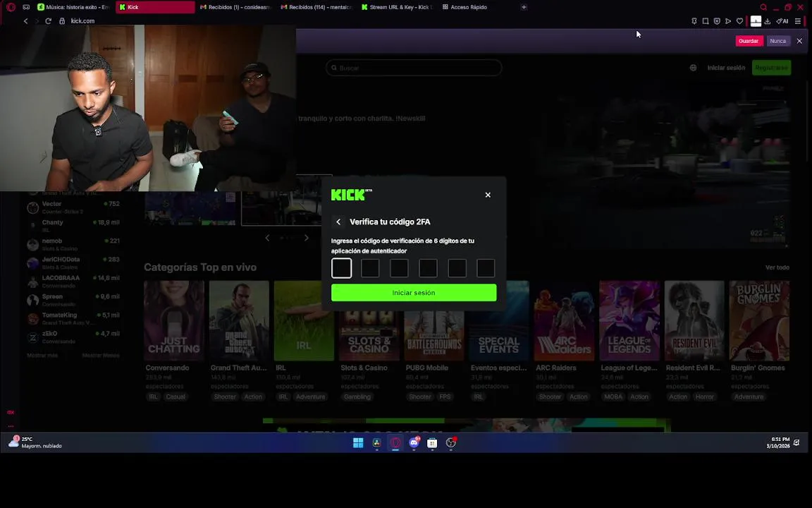The image size is (812, 508).
Task: Save password with Guardar button
Action: click(x=749, y=41)
